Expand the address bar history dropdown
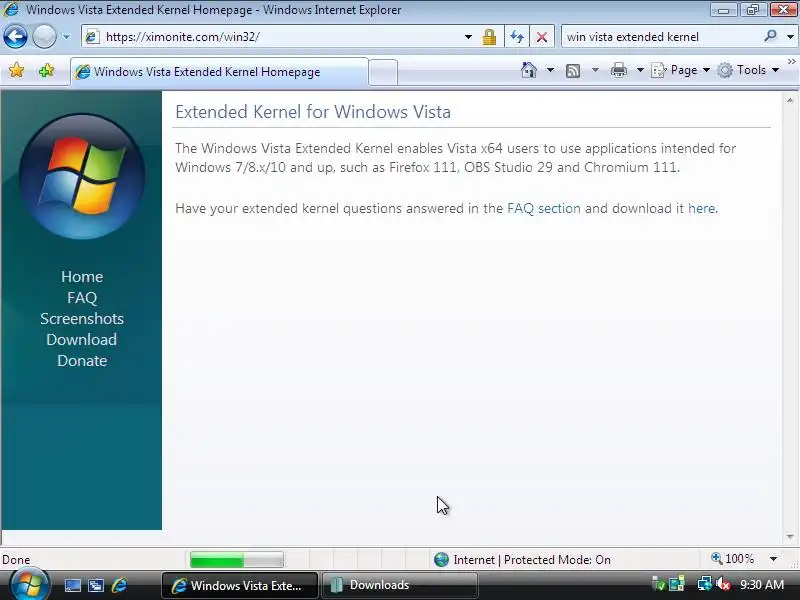The height and width of the screenshot is (600, 800). pos(468,37)
